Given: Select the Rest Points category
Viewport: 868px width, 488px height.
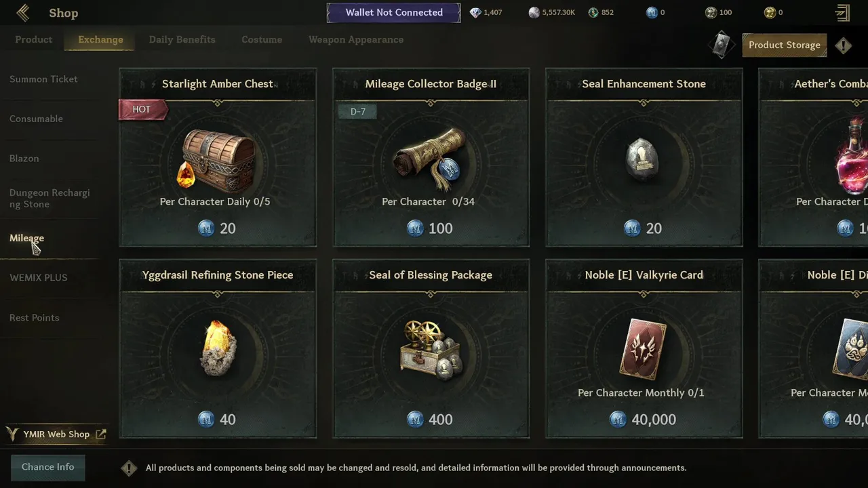Looking at the screenshot, I should 35,318.
